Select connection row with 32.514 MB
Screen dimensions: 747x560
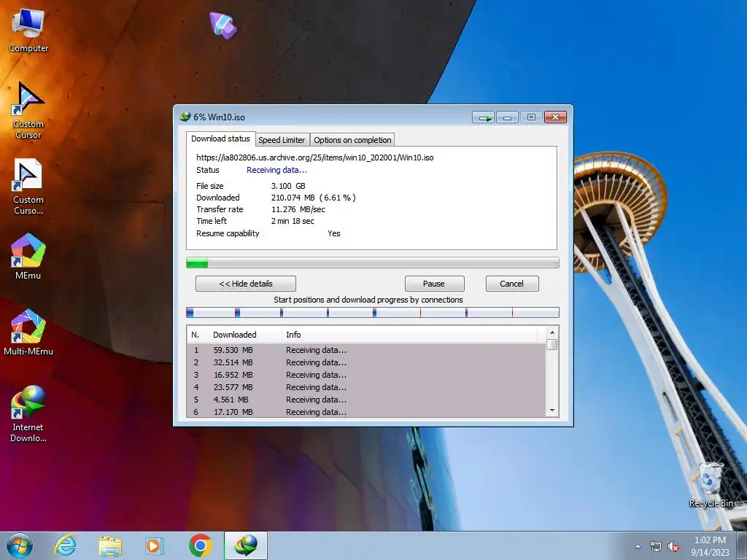click(x=366, y=362)
